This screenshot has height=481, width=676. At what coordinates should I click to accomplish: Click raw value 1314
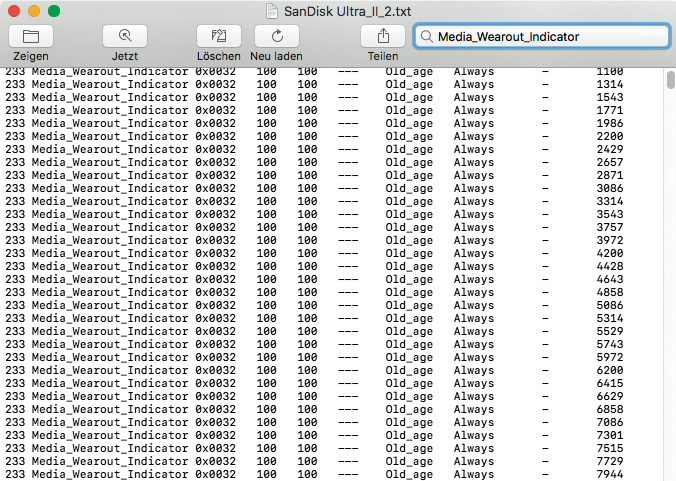click(610, 84)
